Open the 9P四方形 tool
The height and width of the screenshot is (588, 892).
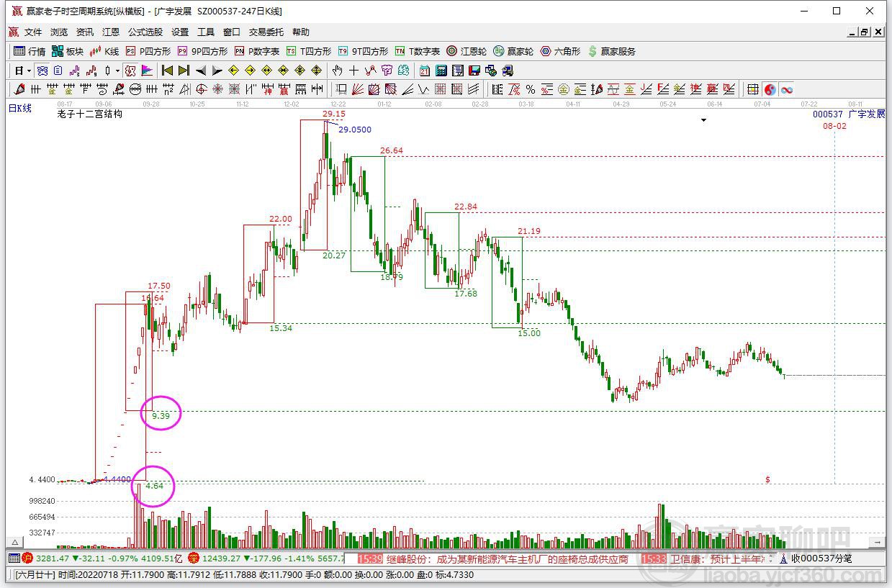click(x=202, y=51)
